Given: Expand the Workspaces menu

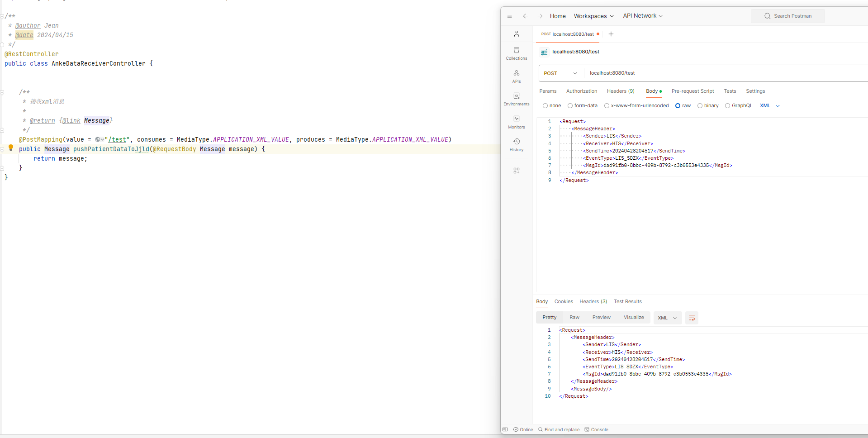Looking at the screenshot, I should click(594, 16).
